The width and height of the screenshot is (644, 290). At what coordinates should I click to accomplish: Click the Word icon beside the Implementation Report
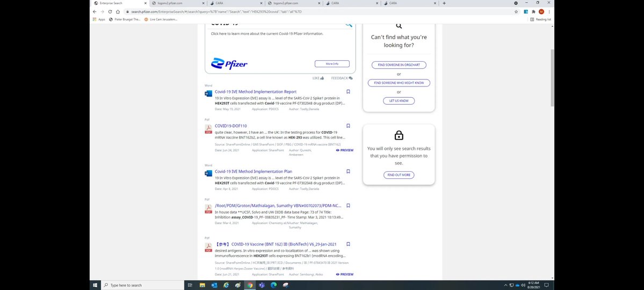click(208, 94)
